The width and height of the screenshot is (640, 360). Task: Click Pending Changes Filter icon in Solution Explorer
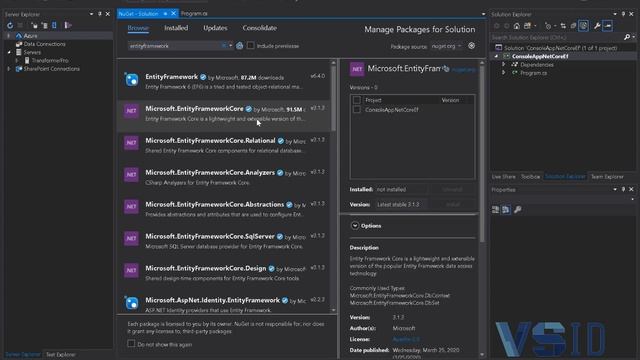[x=548, y=26]
